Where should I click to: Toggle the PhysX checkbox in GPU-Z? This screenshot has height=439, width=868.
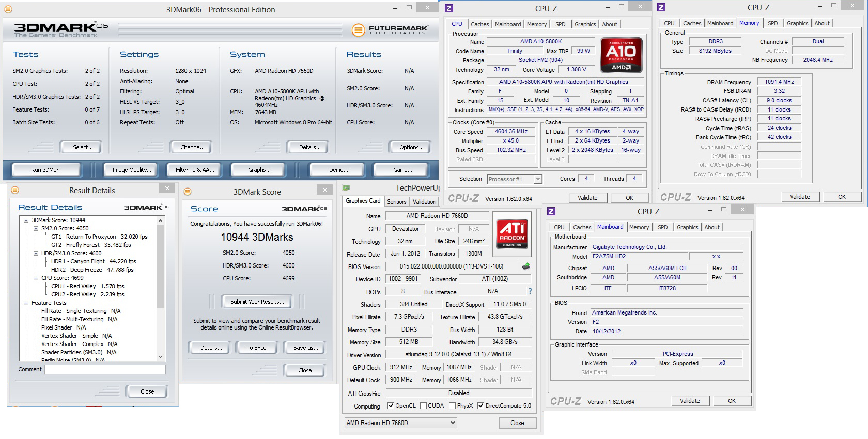[453, 406]
